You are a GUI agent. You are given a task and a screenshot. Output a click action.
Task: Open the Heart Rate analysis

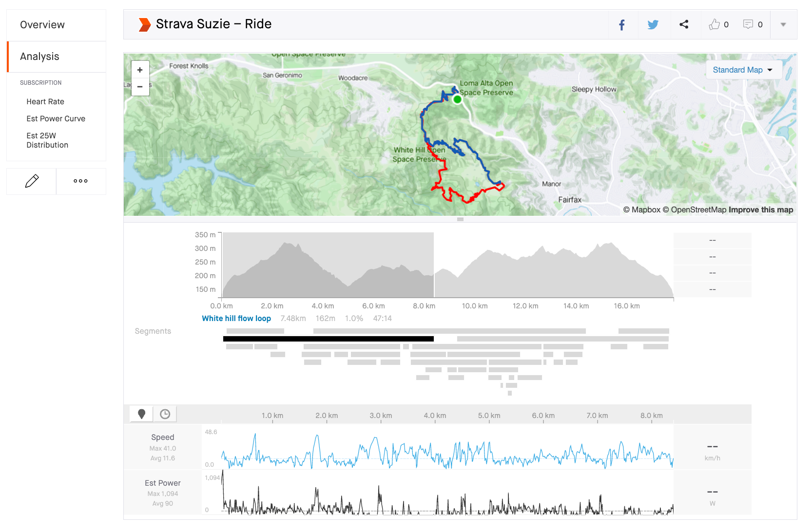[x=45, y=102]
